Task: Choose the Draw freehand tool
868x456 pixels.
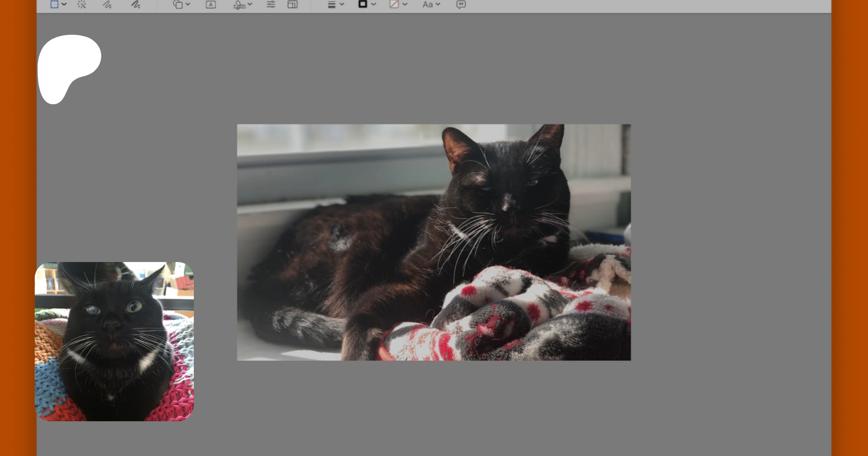Action: point(136,4)
